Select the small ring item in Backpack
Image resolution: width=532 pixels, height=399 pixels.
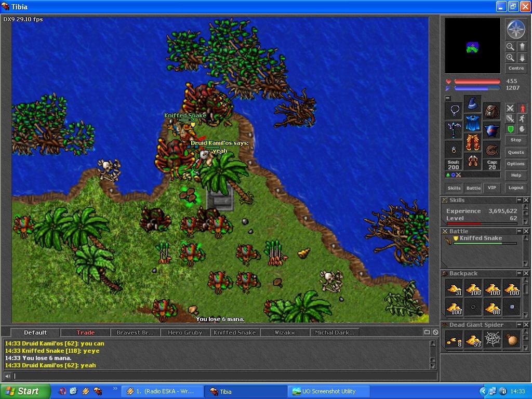(473, 308)
